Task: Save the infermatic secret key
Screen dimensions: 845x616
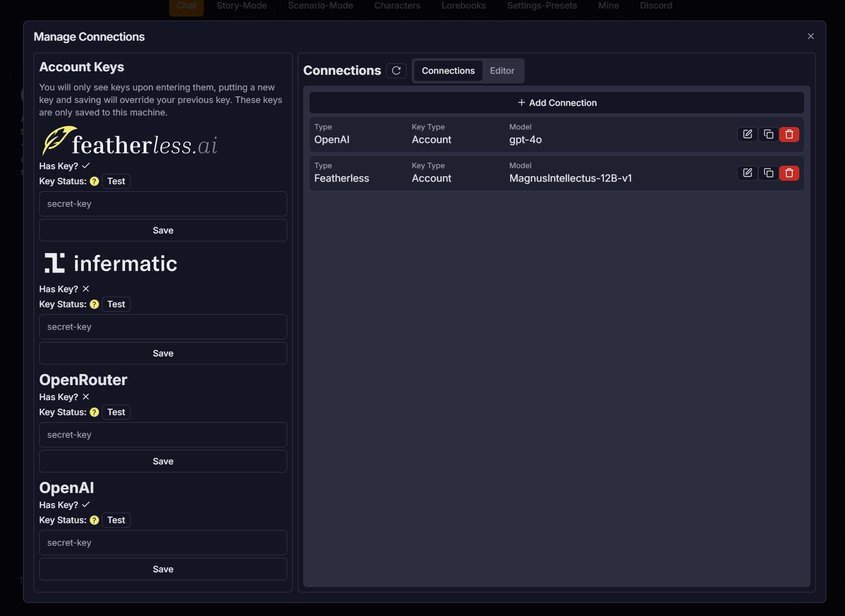Action: click(163, 353)
